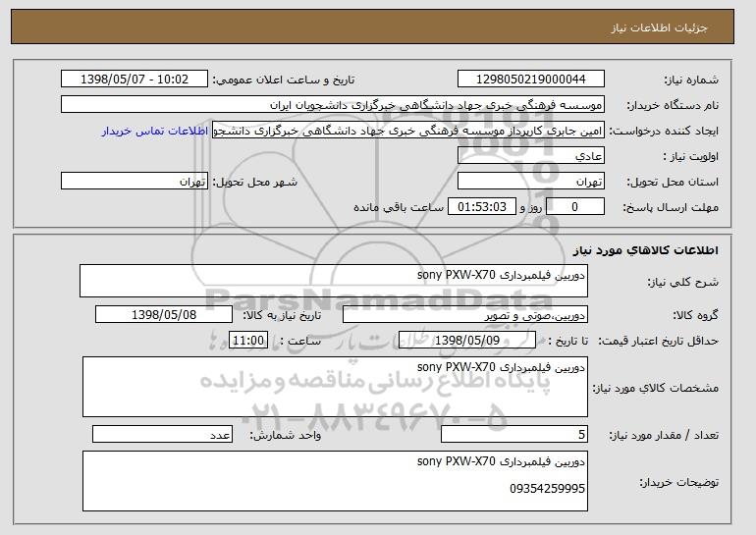The height and width of the screenshot is (535, 756).
Task: Select the need number field 1298050219000044
Action: 531,80
